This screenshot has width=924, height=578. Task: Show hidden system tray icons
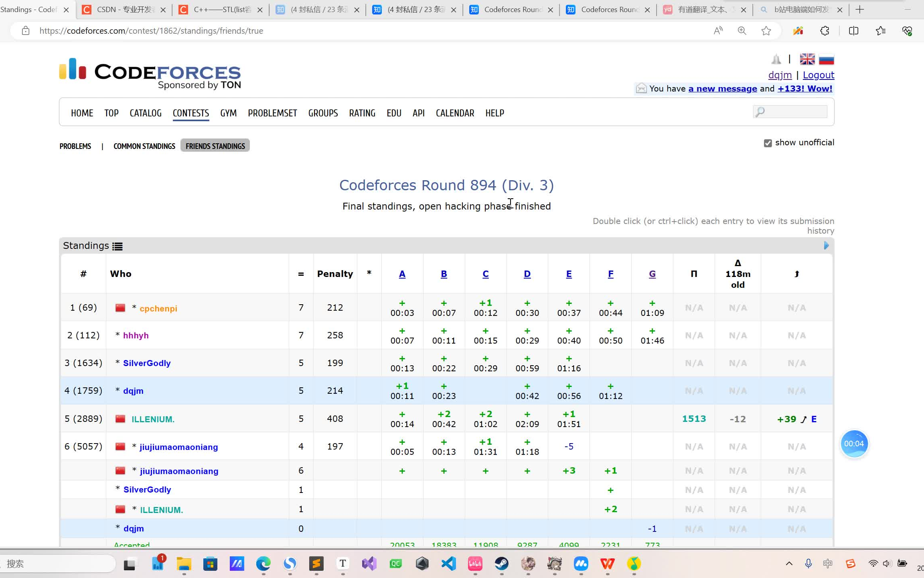(789, 564)
